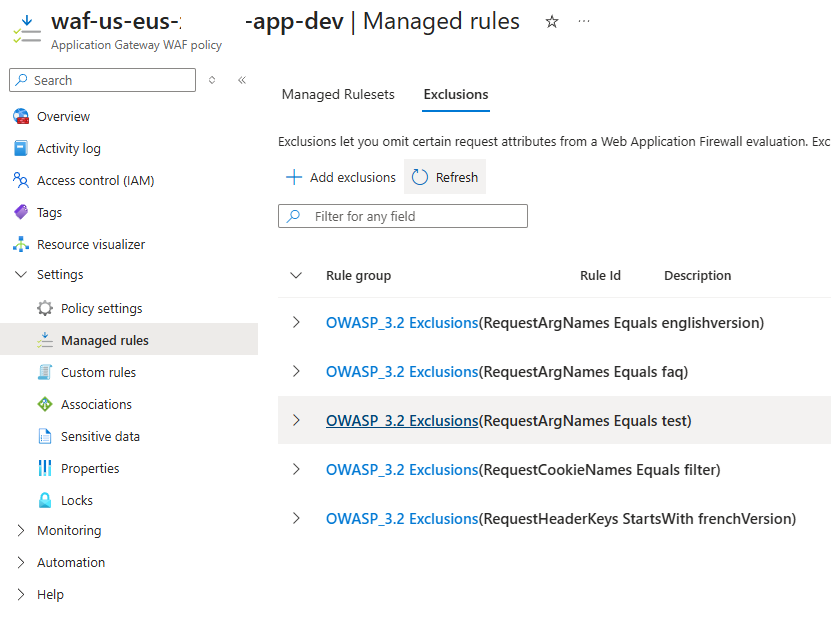Select the Exclusions tab
Screen dimensions: 831x620
click(456, 95)
